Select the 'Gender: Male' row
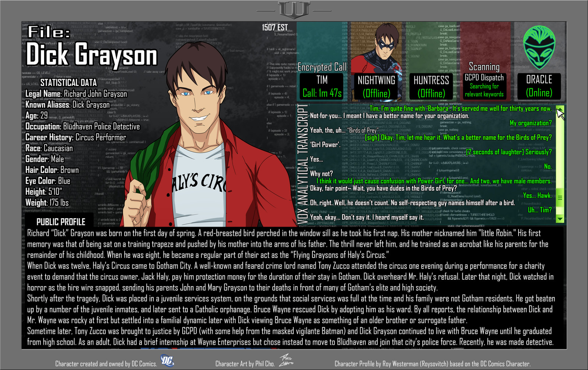 [44, 159]
